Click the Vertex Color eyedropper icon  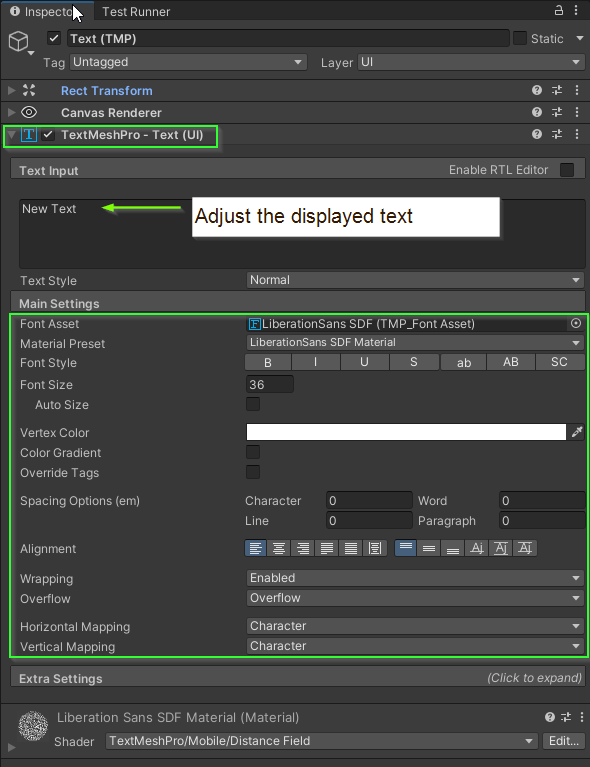pyautogui.click(x=577, y=432)
